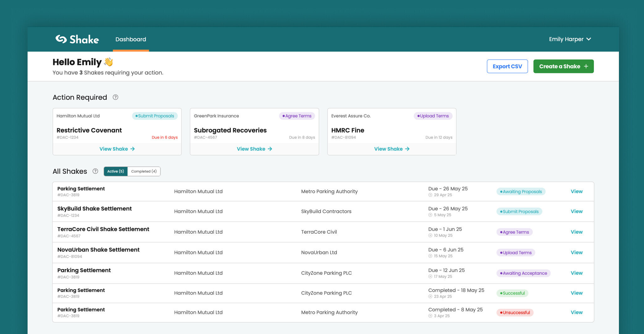Switch to the Active shakes filter
This screenshot has width=644, height=334.
115,171
